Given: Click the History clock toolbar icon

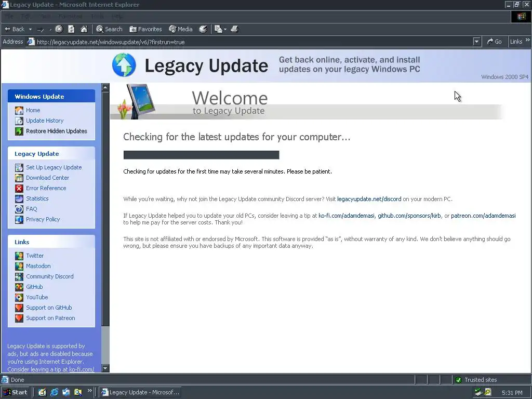Looking at the screenshot, I should 203,29.
